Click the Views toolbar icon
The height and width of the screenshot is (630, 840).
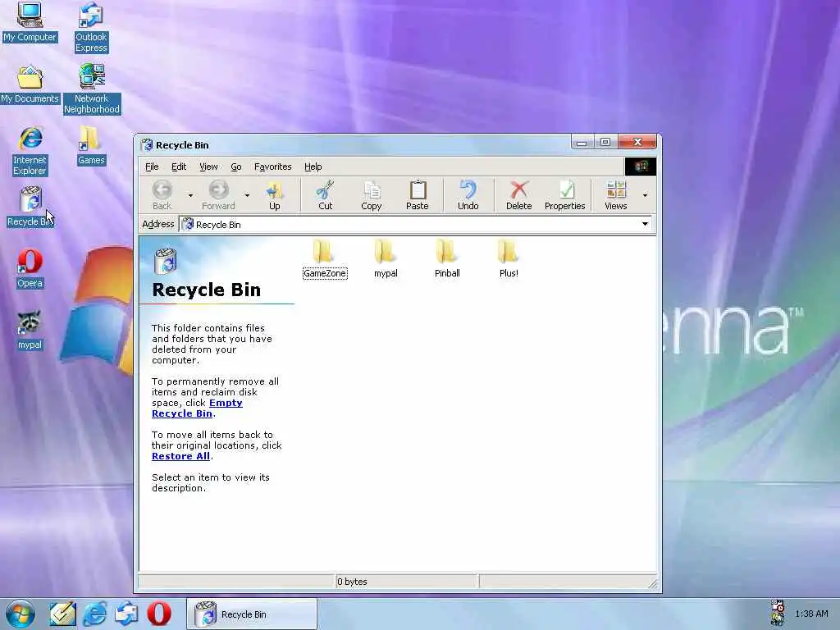[615, 195]
